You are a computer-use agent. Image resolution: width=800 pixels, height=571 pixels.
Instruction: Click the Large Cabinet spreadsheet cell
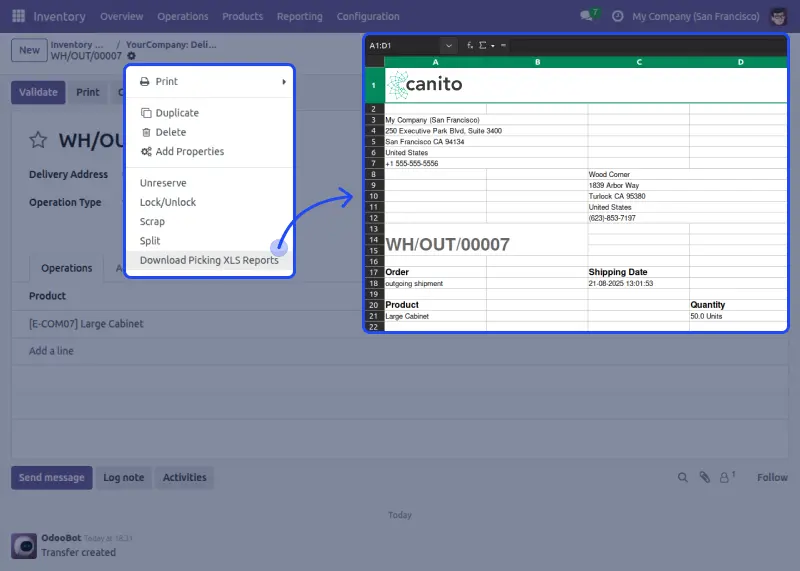(435, 316)
